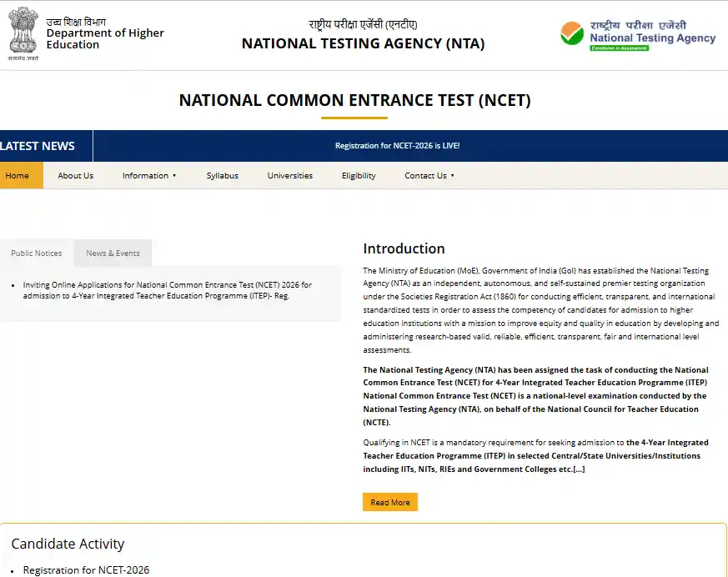Viewport: 728px width, 577px height.
Task: Click the national emblem logo
Action: tap(23, 33)
